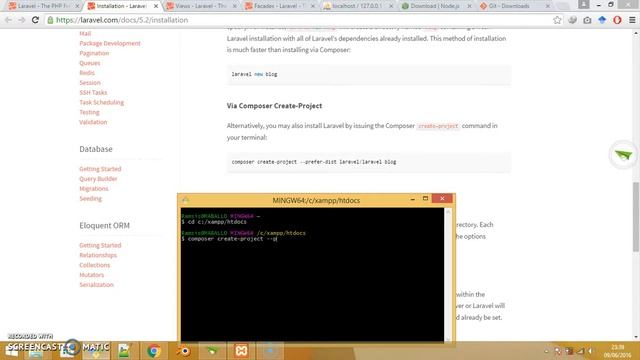640x360 pixels.
Task: Click the terminal composer command line
Action: click(229, 239)
